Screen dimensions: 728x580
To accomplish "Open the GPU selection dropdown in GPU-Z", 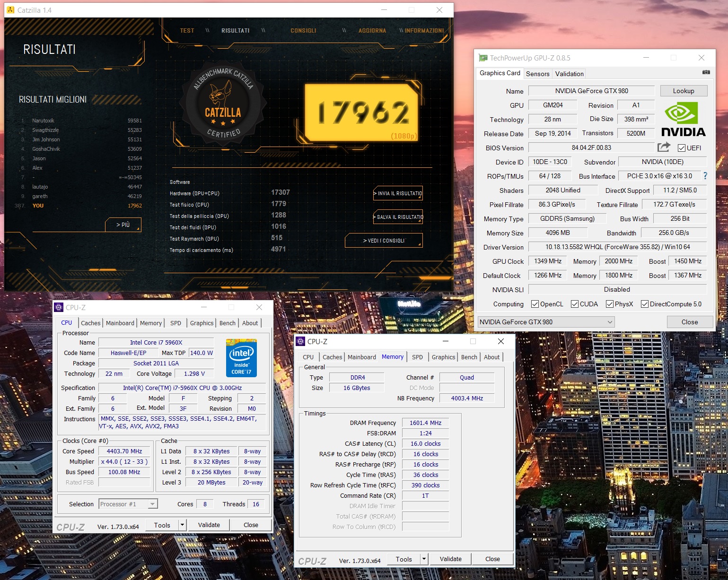I will 546,322.
